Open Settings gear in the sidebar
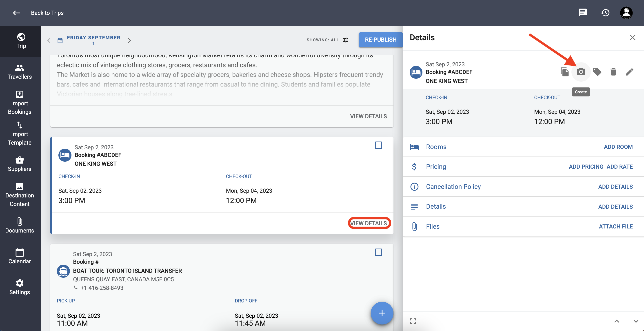 click(20, 287)
